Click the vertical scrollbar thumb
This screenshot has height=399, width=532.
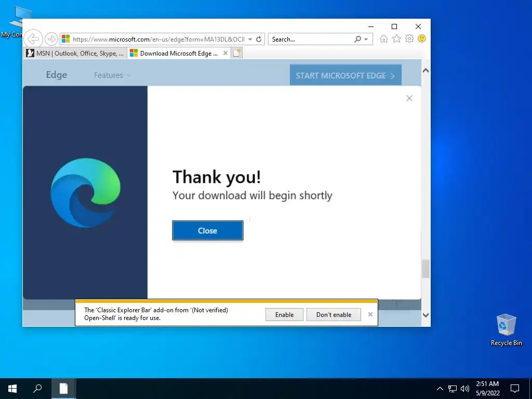[425, 269]
